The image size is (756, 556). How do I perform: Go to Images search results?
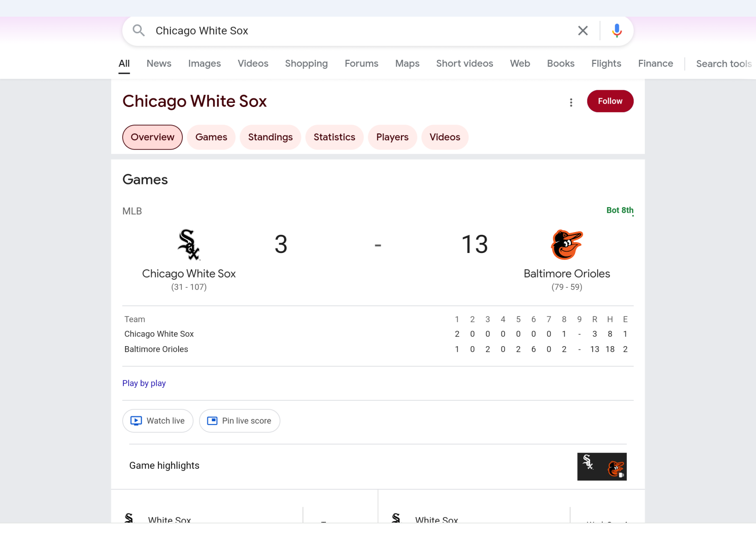pos(204,63)
